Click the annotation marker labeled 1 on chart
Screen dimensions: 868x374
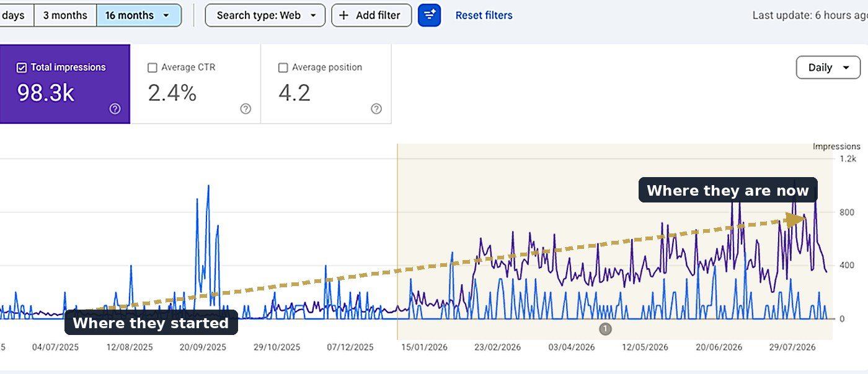pos(606,329)
